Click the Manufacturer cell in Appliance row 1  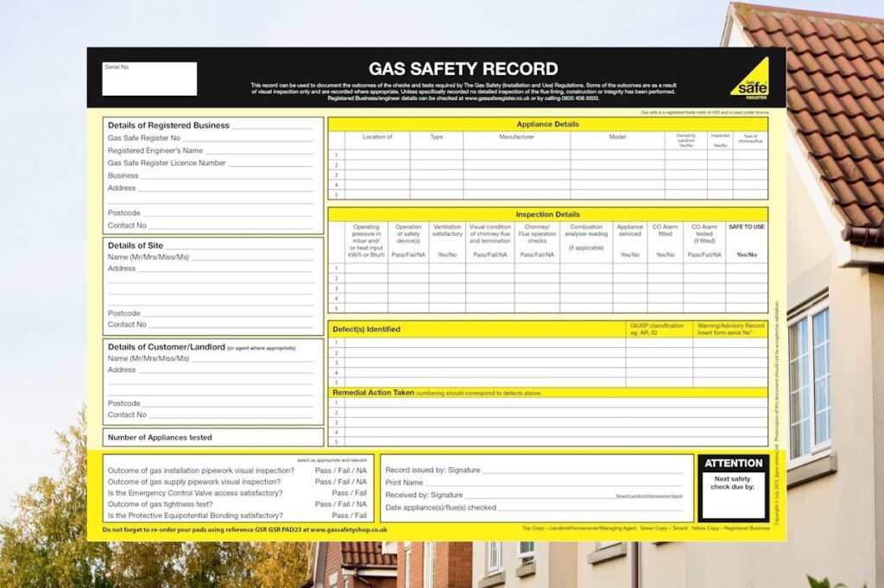[x=516, y=155]
